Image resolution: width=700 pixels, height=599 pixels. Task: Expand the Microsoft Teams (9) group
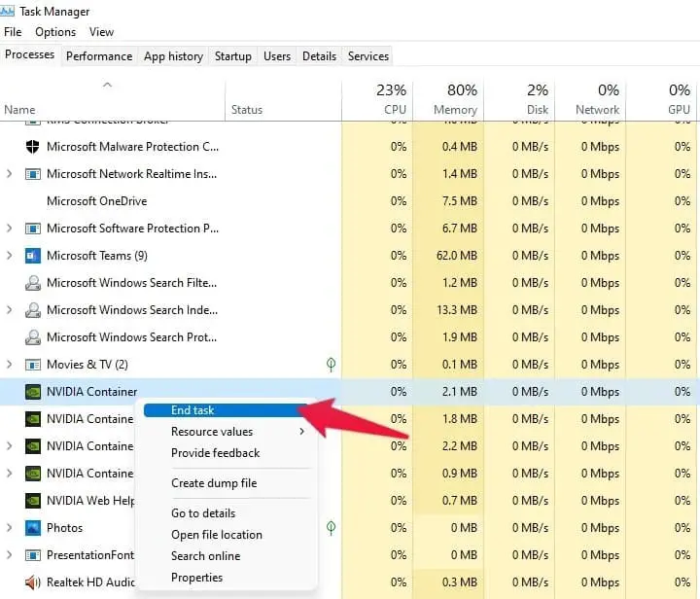pyautogui.click(x=9, y=256)
